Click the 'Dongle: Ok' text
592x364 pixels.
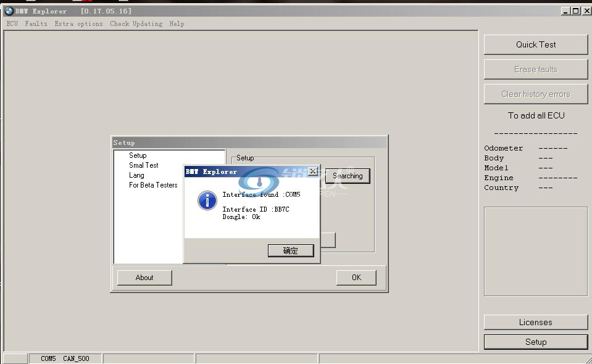241,217
